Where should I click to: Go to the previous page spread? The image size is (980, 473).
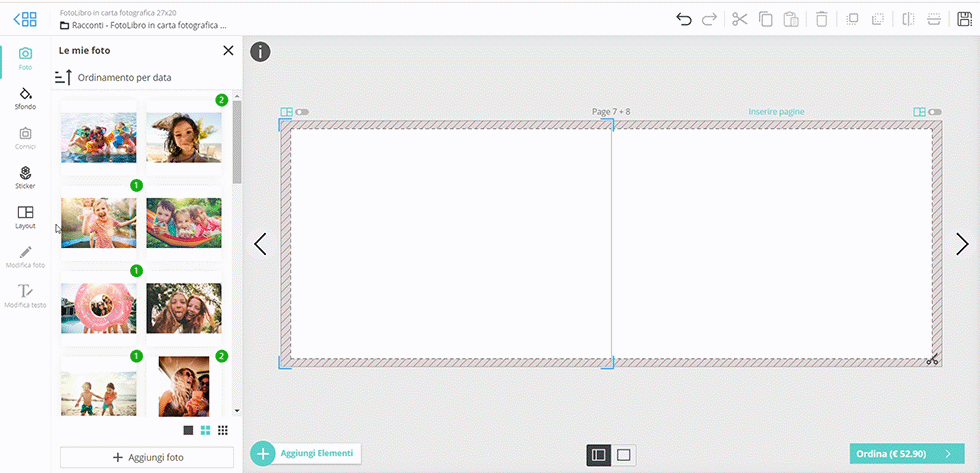click(x=260, y=244)
